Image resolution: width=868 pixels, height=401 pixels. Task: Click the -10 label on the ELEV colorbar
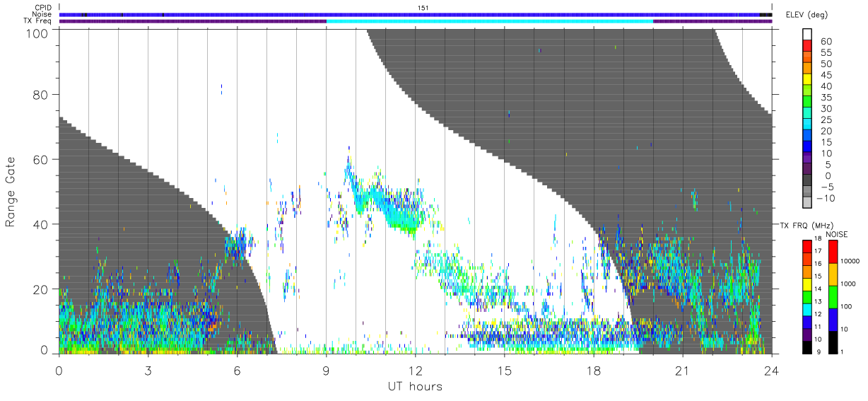(x=827, y=199)
